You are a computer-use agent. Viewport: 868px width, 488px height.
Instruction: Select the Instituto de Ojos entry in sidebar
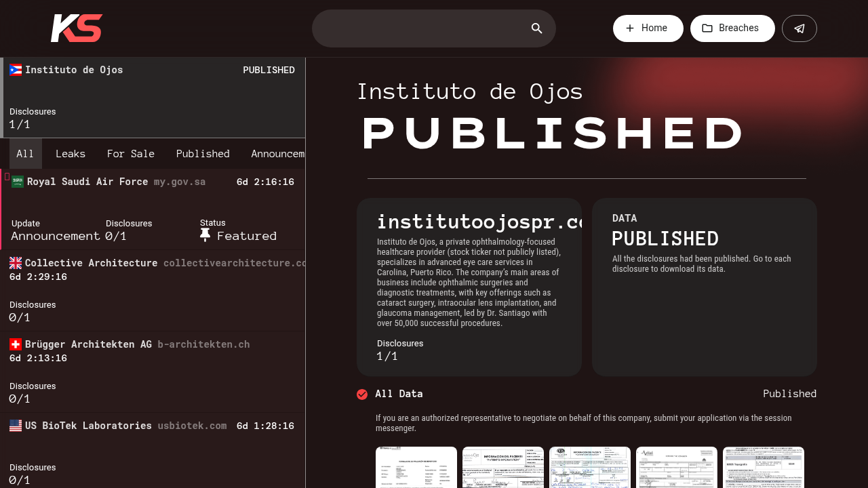(153, 98)
